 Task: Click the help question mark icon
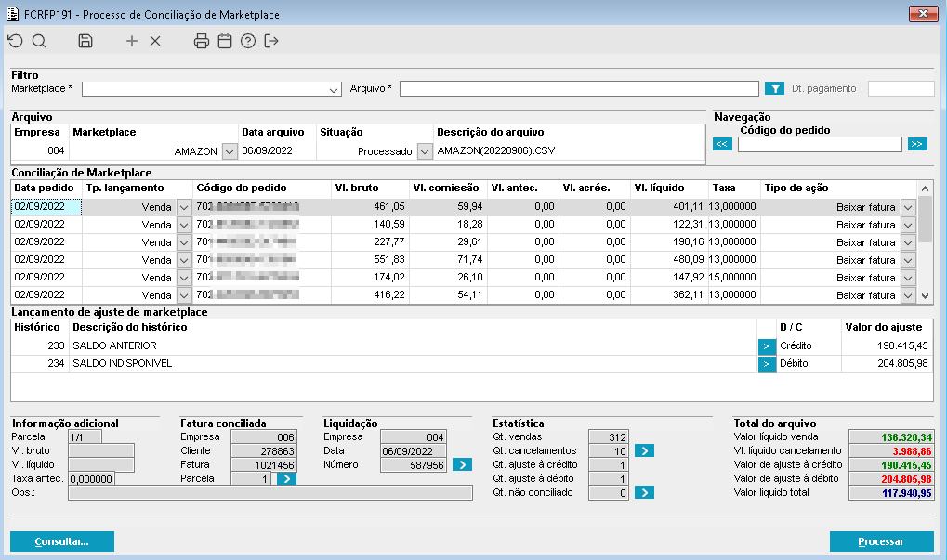(248, 41)
